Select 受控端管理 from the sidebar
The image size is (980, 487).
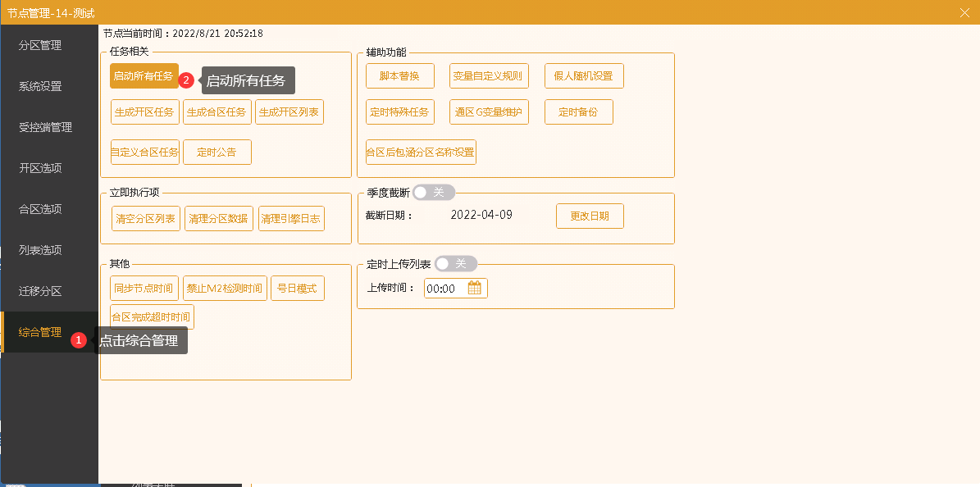point(45,127)
